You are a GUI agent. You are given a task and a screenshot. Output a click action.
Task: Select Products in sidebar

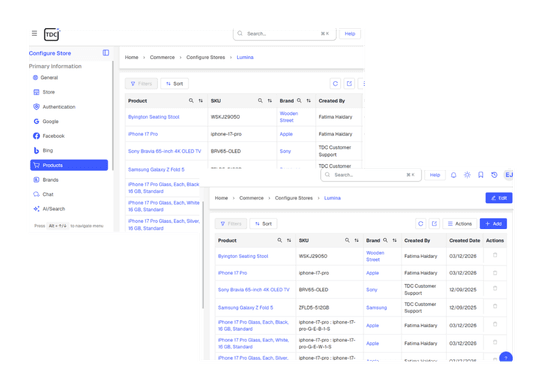pos(69,165)
